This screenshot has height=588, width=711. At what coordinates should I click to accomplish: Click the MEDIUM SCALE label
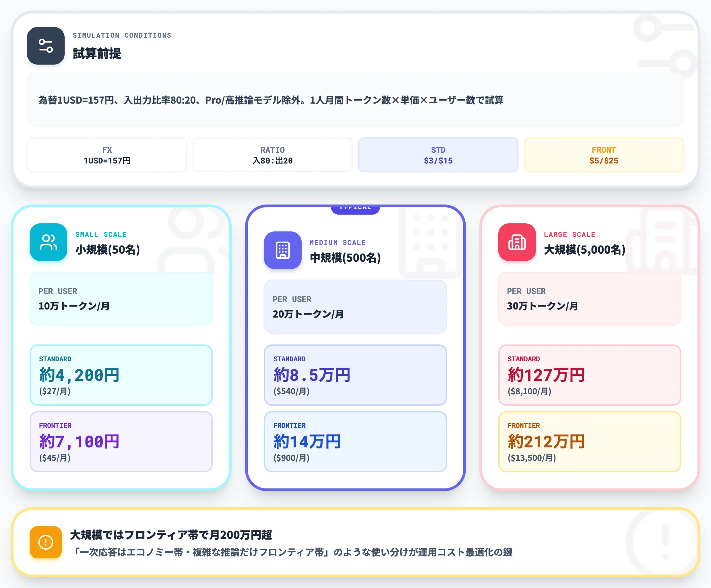point(338,243)
